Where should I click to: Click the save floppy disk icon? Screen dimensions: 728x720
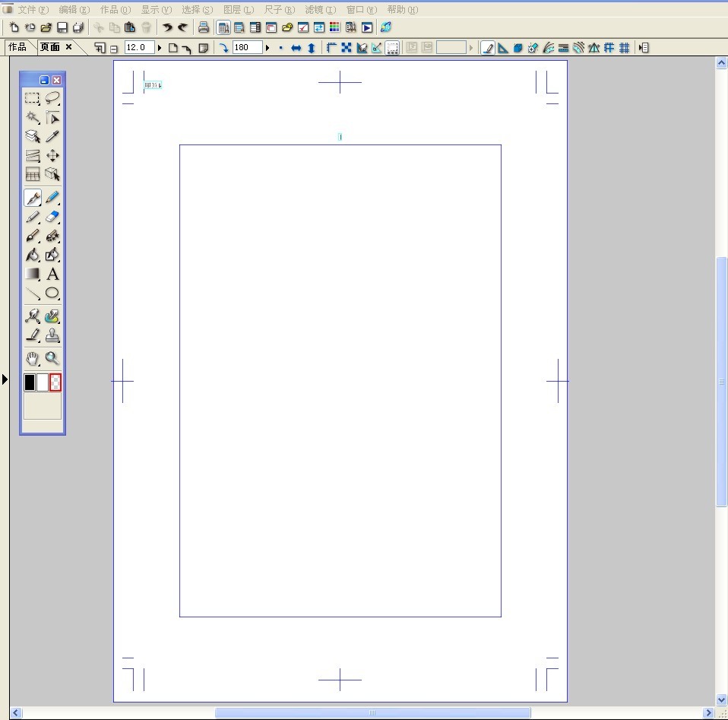[x=62, y=27]
